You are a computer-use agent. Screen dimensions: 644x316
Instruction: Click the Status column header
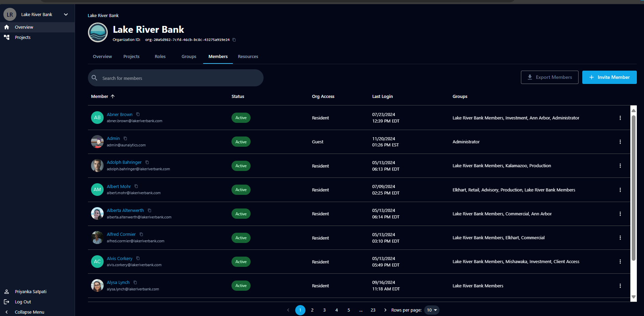tap(238, 96)
